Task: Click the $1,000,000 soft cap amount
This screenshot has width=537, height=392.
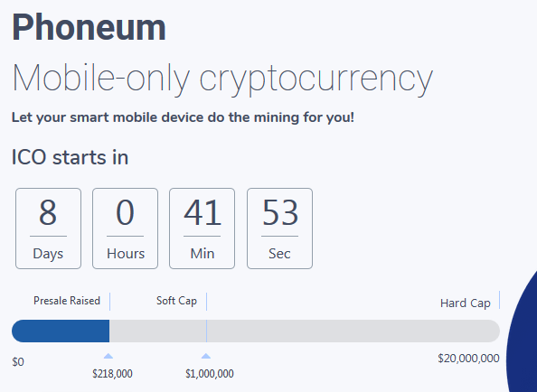Action: (210, 374)
